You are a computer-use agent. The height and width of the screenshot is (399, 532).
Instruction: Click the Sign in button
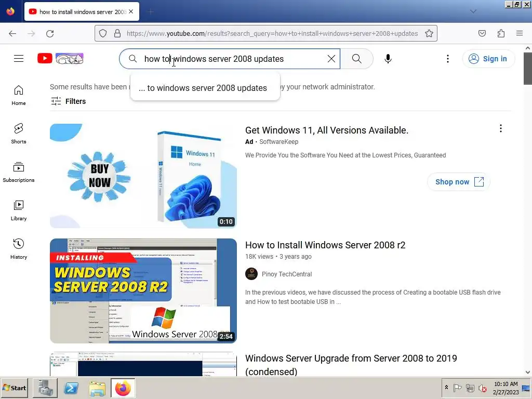pos(488,59)
